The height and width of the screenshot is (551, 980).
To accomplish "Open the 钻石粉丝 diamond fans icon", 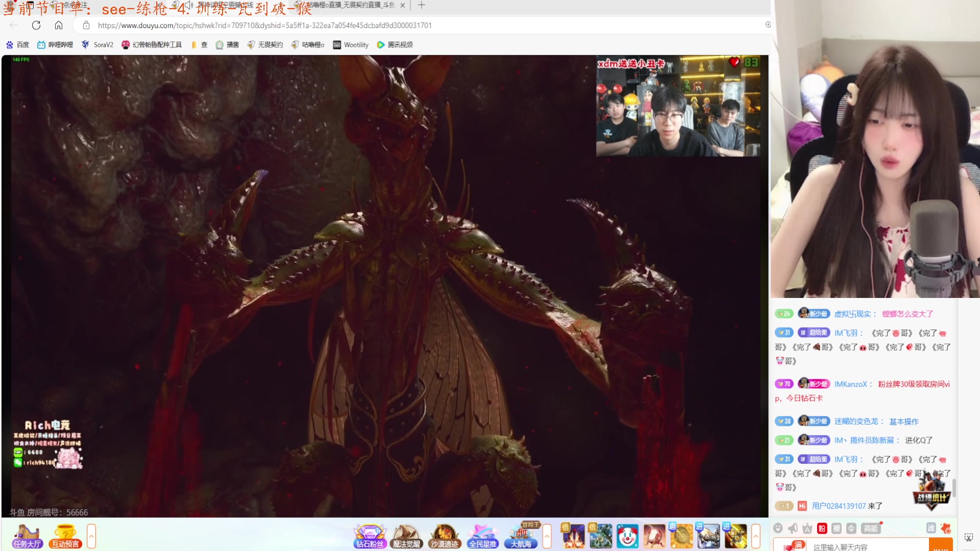I will (370, 537).
